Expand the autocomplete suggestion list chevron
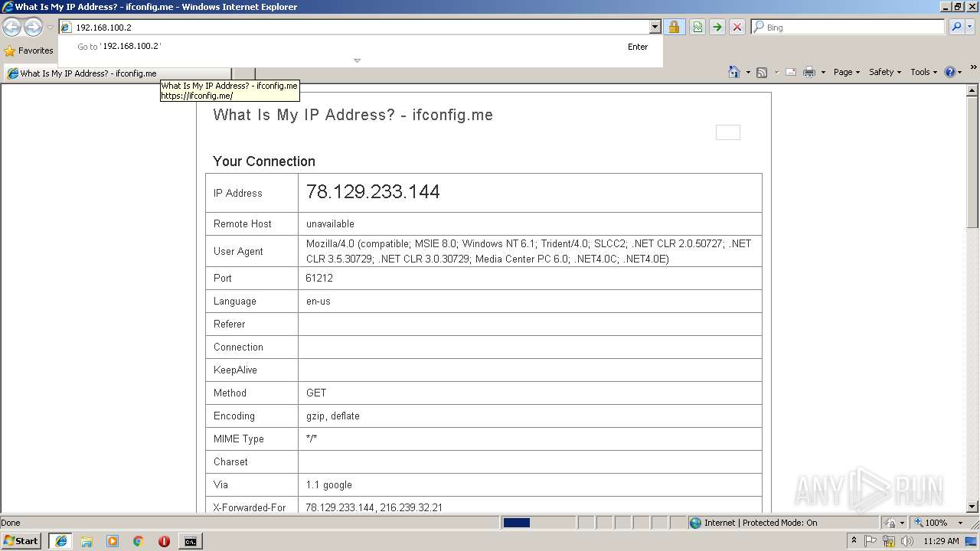980x551 pixels. click(357, 60)
